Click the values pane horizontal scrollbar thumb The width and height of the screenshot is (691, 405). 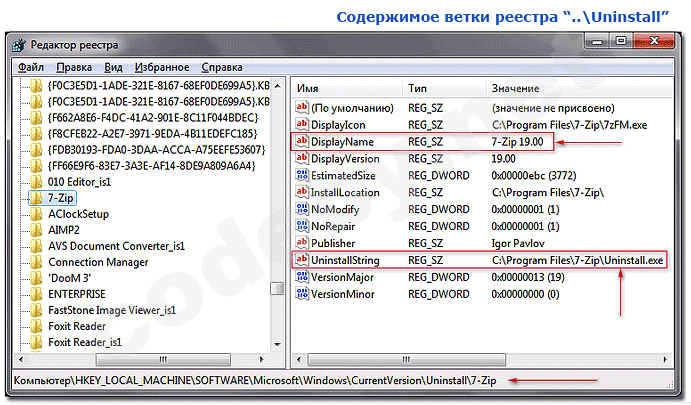point(406,360)
